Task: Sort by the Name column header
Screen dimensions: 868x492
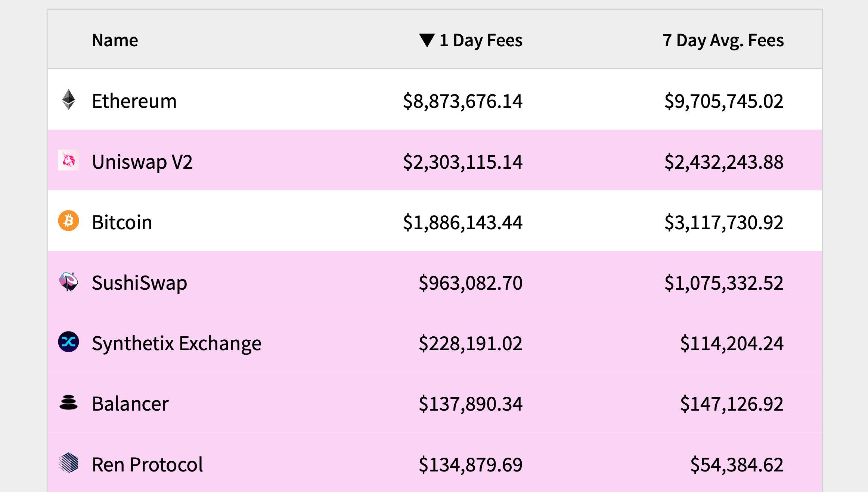Action: coord(115,40)
